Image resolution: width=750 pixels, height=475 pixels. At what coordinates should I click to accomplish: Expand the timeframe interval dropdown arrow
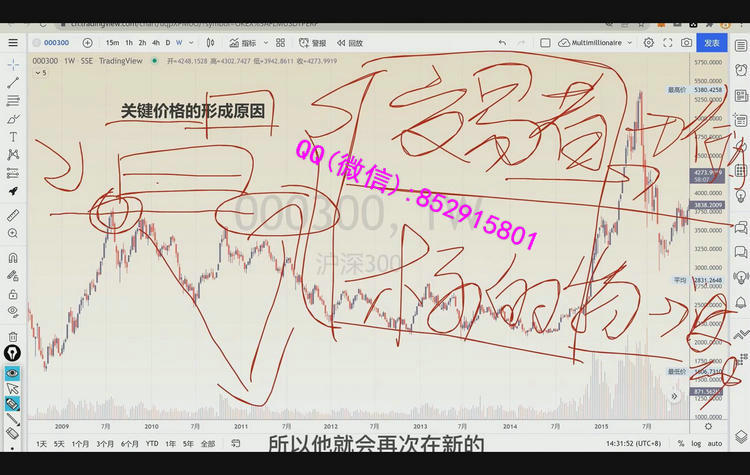[x=193, y=43]
